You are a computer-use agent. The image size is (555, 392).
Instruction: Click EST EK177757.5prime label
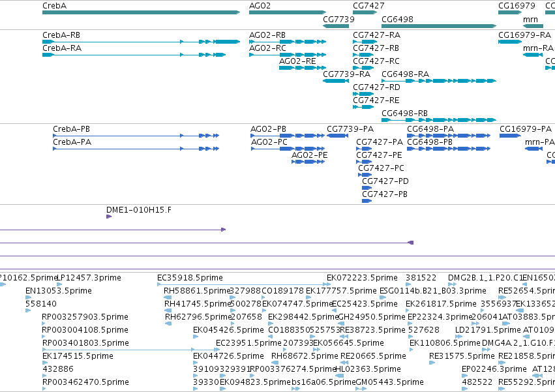(x=341, y=291)
